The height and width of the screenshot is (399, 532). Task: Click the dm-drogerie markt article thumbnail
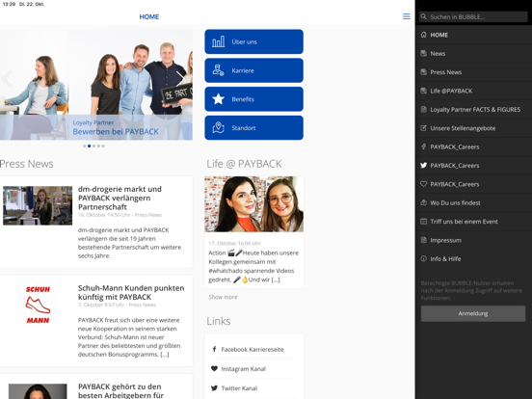click(38, 205)
